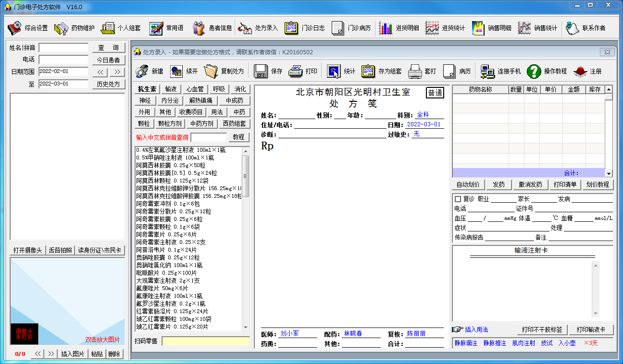This screenshot has height=364, width=623.
Task: Click the drug search input box
Action: pyautogui.click(x=208, y=137)
